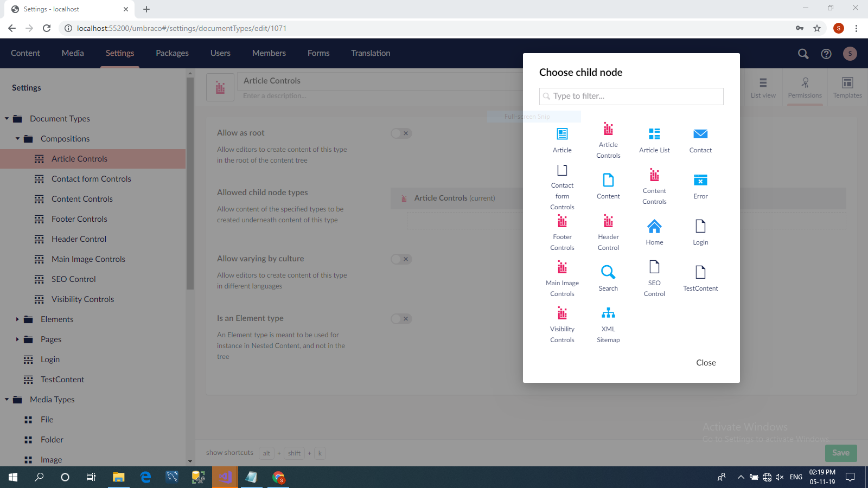
Task: Open Footer Controls in the settings tree
Action: [79, 219]
